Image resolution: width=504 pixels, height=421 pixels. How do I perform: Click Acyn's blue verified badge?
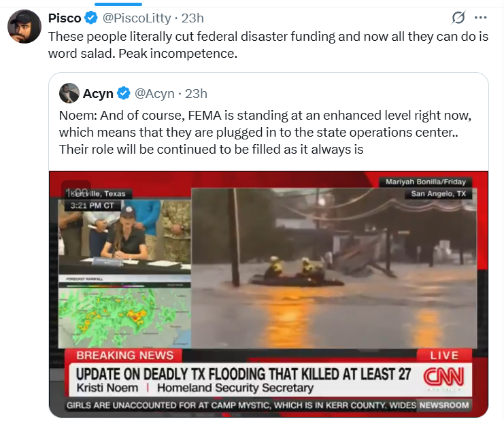(x=123, y=94)
